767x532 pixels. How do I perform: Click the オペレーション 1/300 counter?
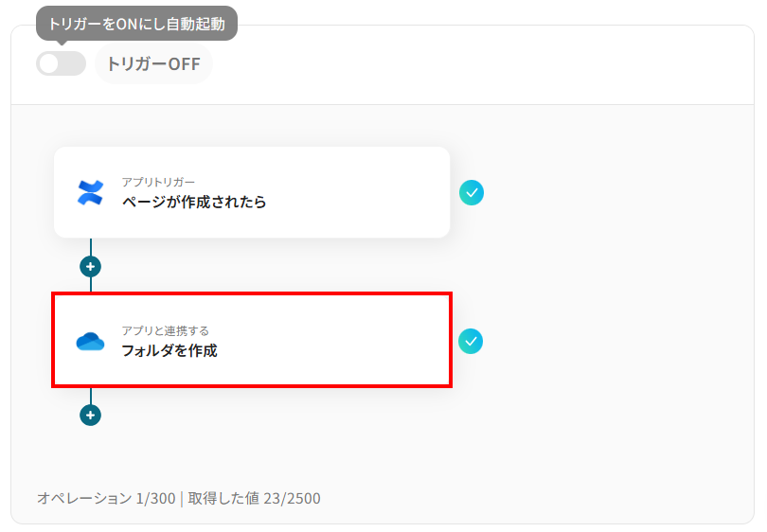point(106,498)
